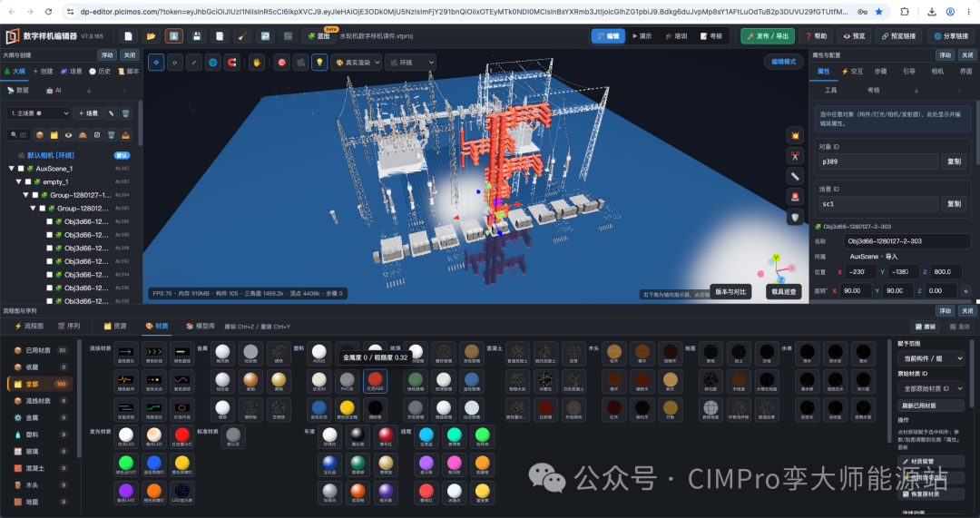Expand more property tabs with right chevron
The height and width of the screenshot is (518, 980).
[x=959, y=90]
